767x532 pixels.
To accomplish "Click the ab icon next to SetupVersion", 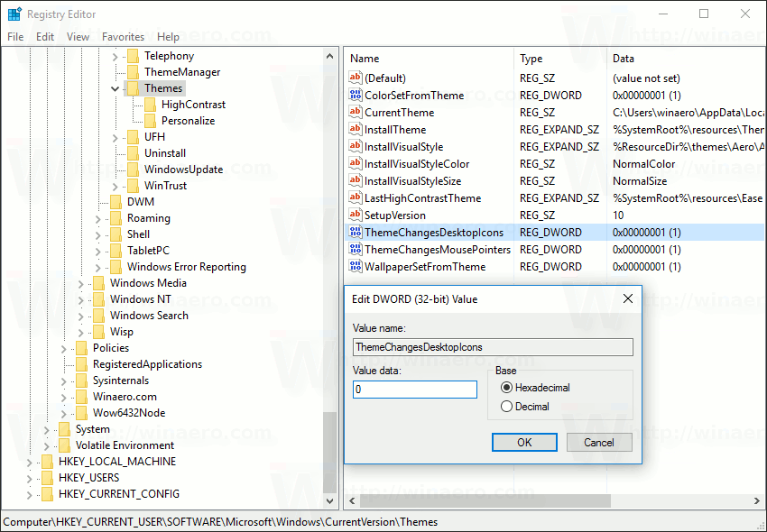I will 355,215.
